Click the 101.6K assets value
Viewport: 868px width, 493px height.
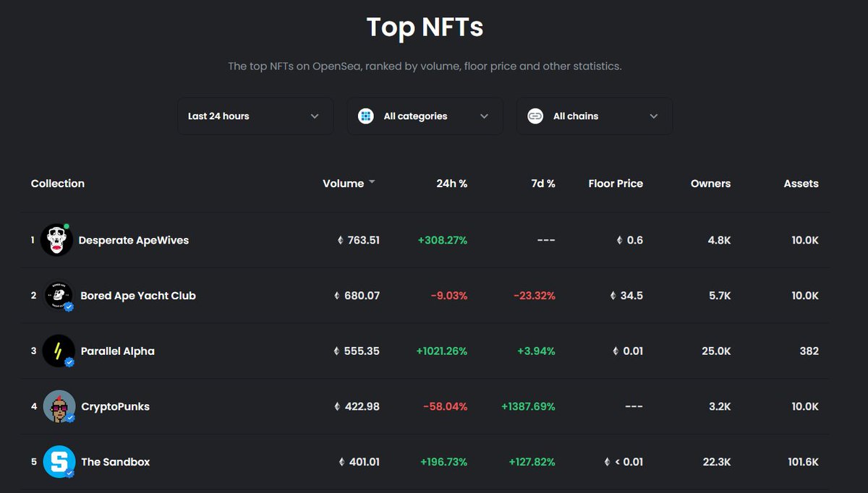point(803,462)
